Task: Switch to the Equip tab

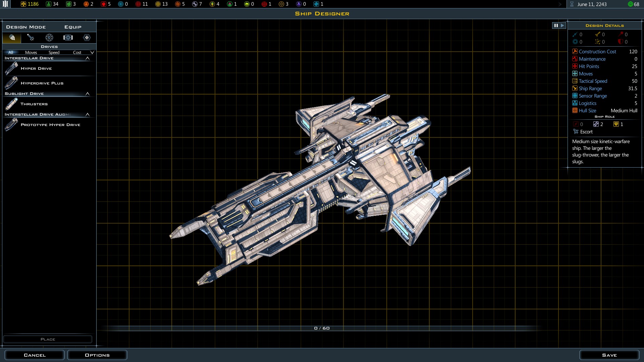Action: click(73, 27)
